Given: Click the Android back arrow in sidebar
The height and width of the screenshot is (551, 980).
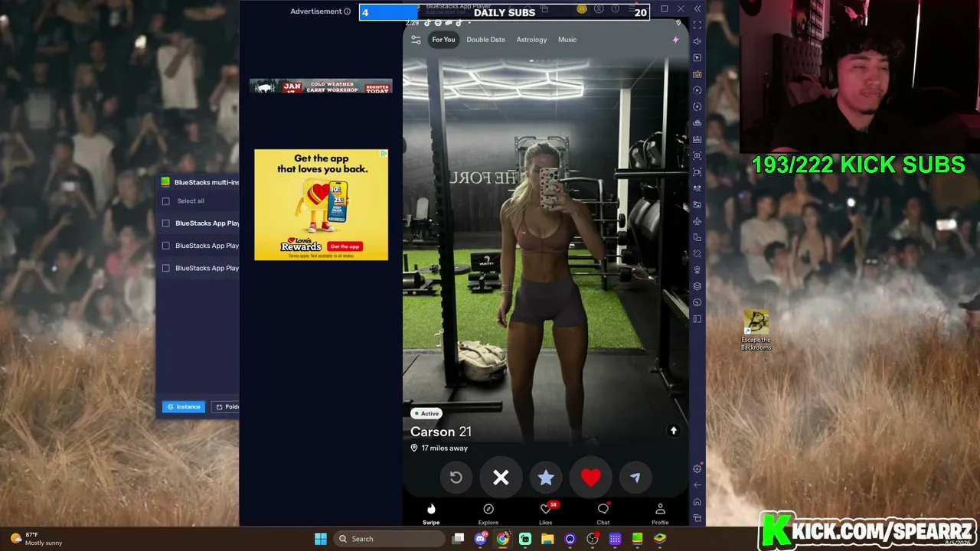Looking at the screenshot, I should (x=697, y=485).
